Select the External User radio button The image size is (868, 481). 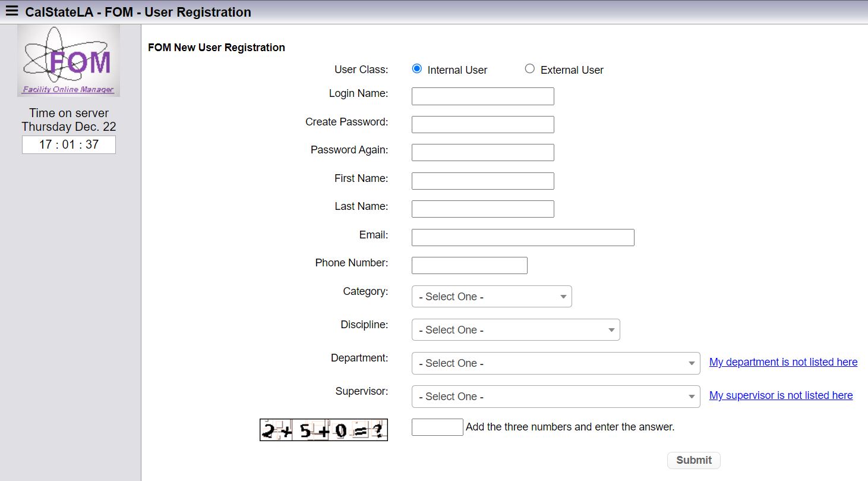[x=529, y=68]
